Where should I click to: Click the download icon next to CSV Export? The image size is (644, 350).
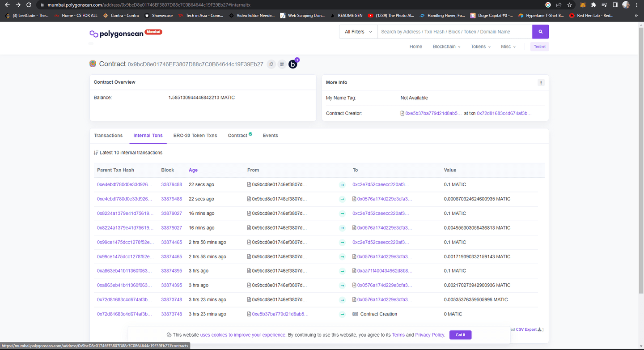[539, 329]
